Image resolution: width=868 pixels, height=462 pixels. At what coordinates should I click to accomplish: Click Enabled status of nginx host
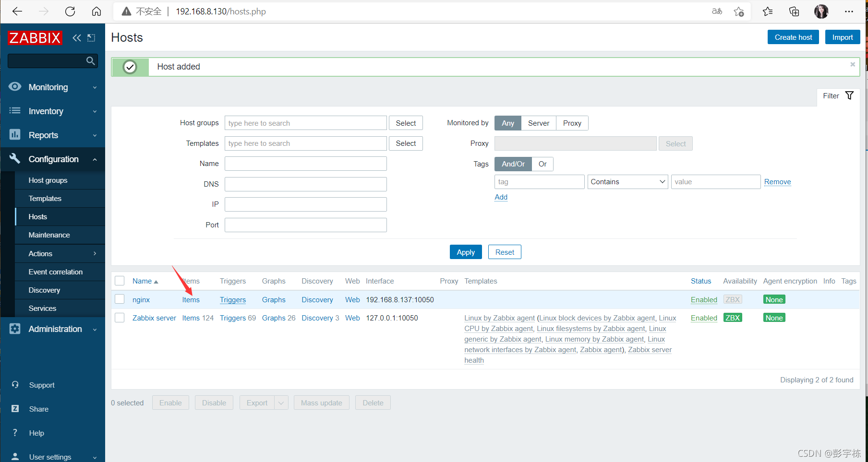click(704, 300)
